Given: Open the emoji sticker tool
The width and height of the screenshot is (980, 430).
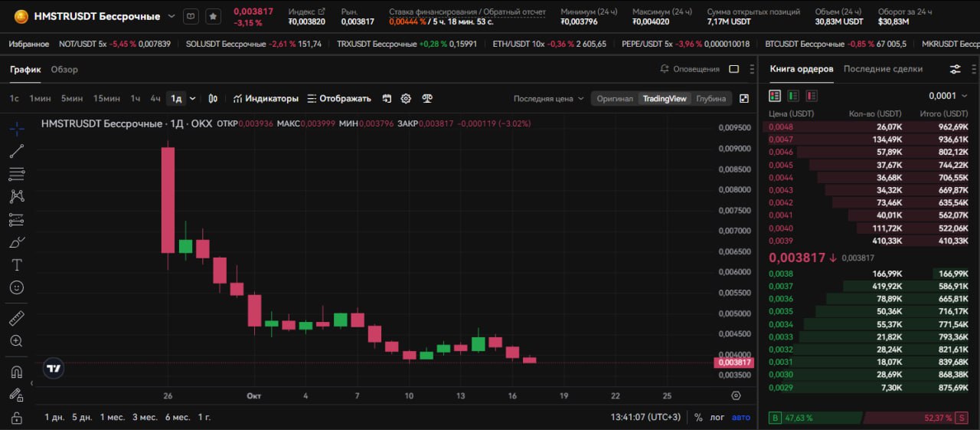Looking at the screenshot, I should click(x=16, y=287).
